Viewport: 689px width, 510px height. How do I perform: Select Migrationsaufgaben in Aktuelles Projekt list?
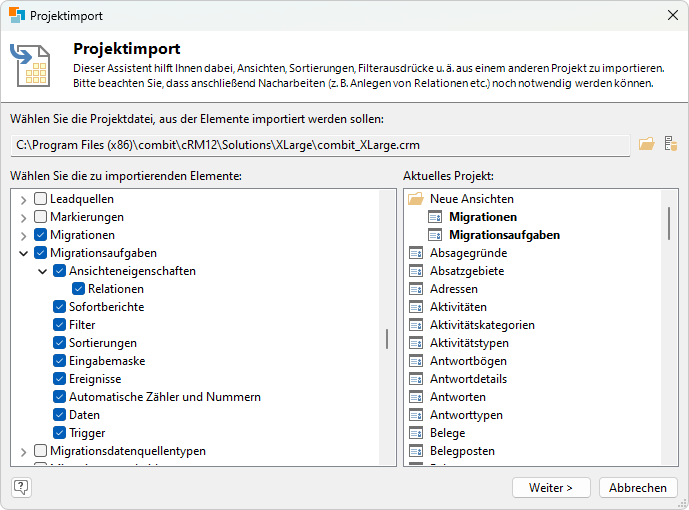coord(504,235)
